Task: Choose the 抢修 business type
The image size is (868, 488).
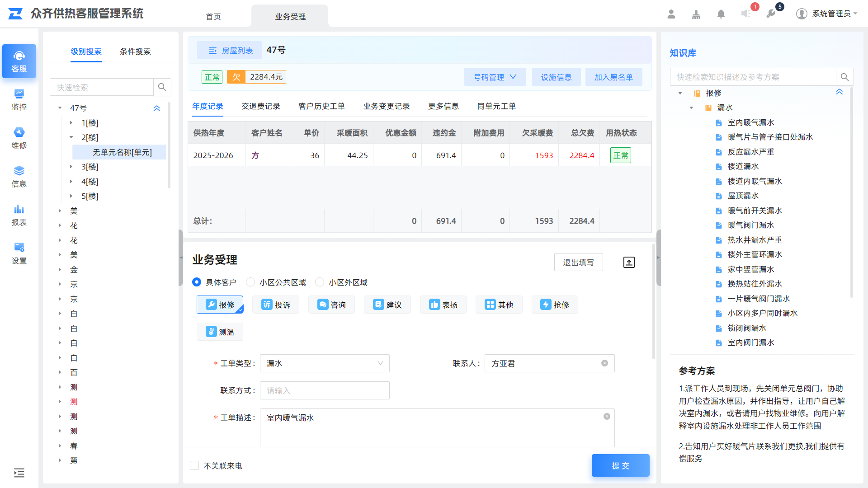Action: 555,305
